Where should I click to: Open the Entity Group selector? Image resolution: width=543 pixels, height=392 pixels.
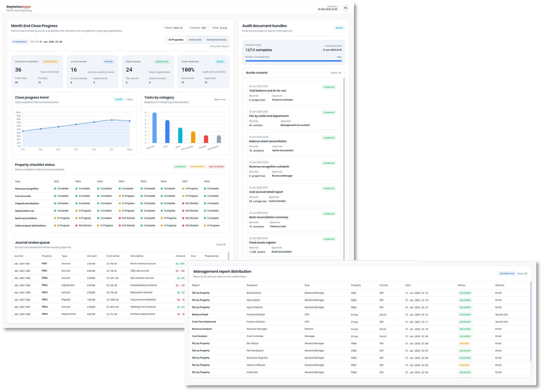[220, 27]
